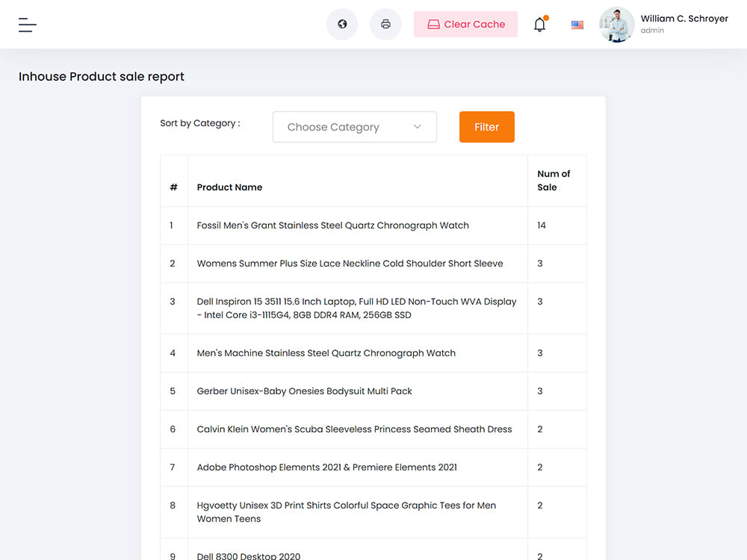Select the Dell 8300 Desktop 2020 row
This screenshot has width=747, height=560.
[373, 550]
